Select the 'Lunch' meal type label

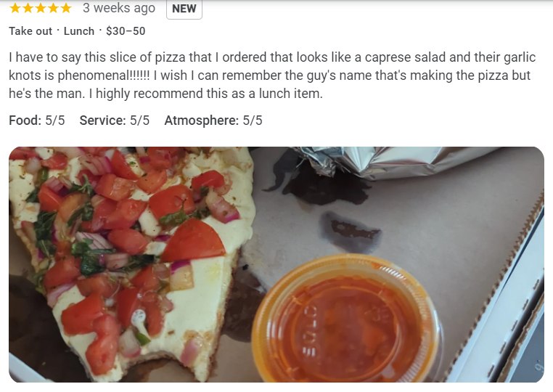tap(79, 31)
